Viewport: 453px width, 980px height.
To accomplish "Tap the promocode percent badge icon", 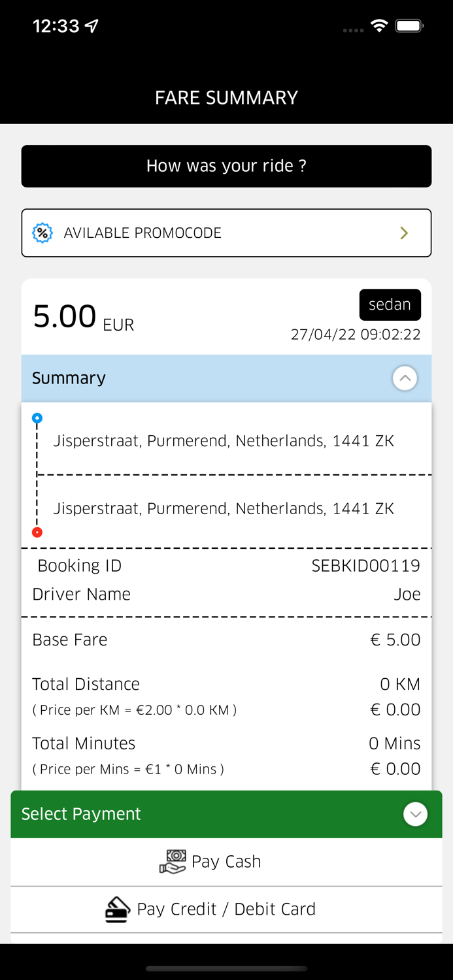I will [42, 233].
